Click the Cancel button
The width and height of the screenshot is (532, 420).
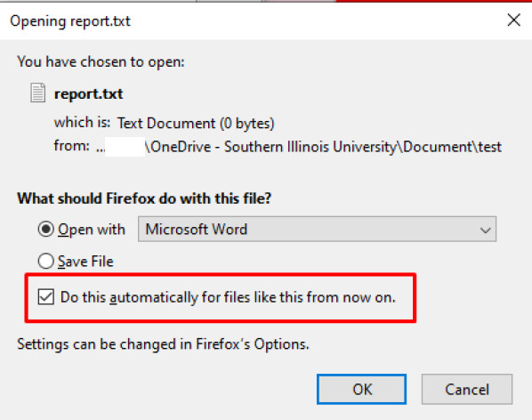coord(467,389)
